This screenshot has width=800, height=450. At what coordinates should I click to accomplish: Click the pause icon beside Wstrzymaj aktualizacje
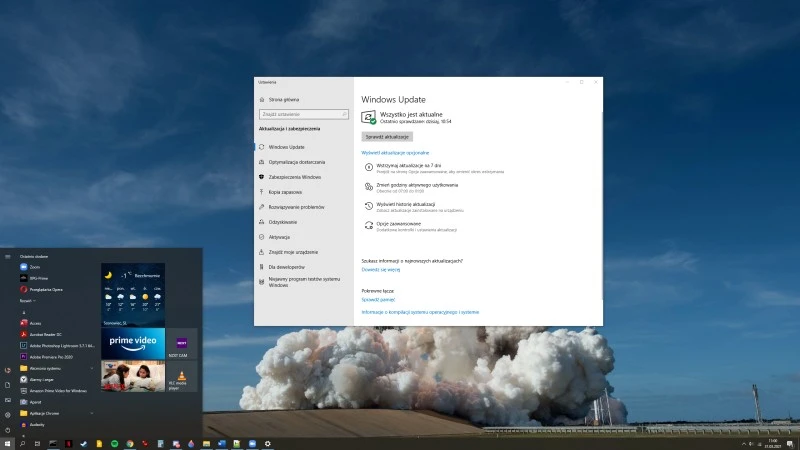368,167
